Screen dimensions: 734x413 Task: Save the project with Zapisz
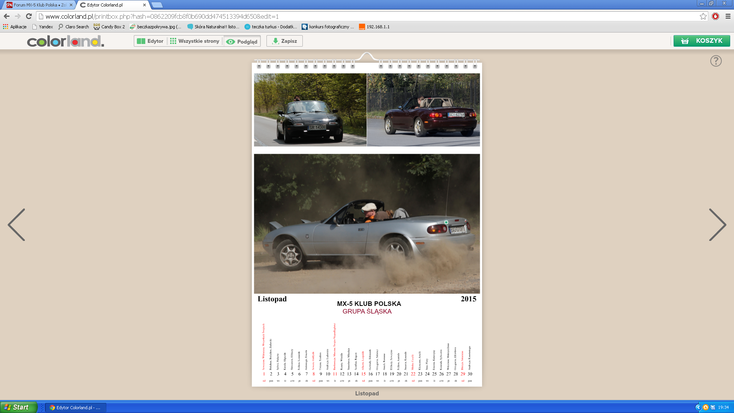tap(285, 41)
